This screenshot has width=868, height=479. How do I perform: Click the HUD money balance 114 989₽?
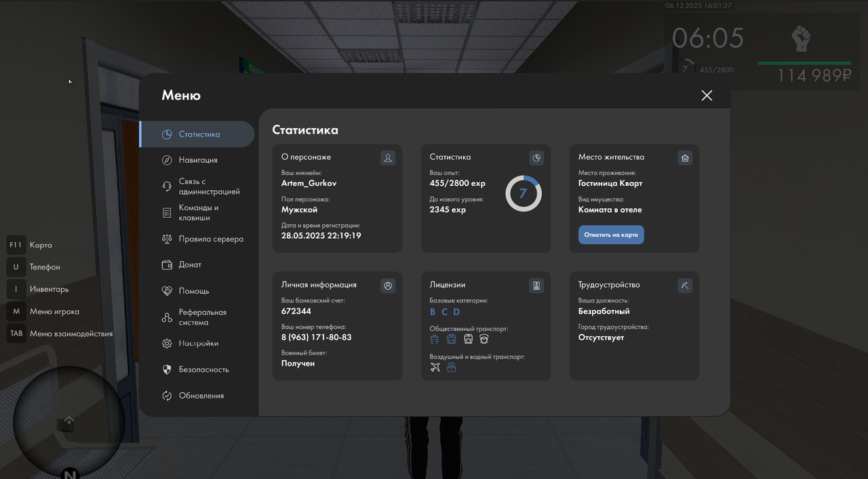coord(814,75)
